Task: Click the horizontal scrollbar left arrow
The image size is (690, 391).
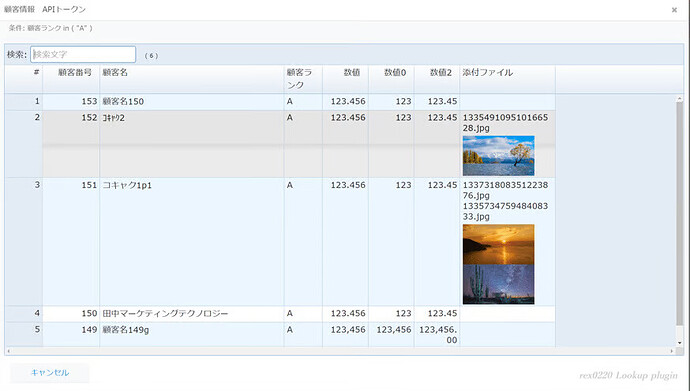Action: point(8,351)
